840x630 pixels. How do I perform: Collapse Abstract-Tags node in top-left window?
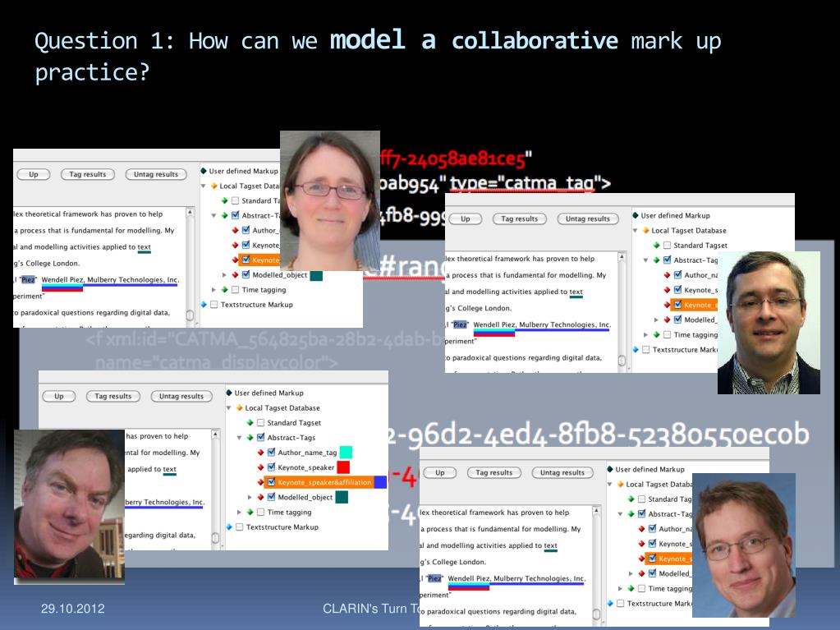tap(213, 216)
